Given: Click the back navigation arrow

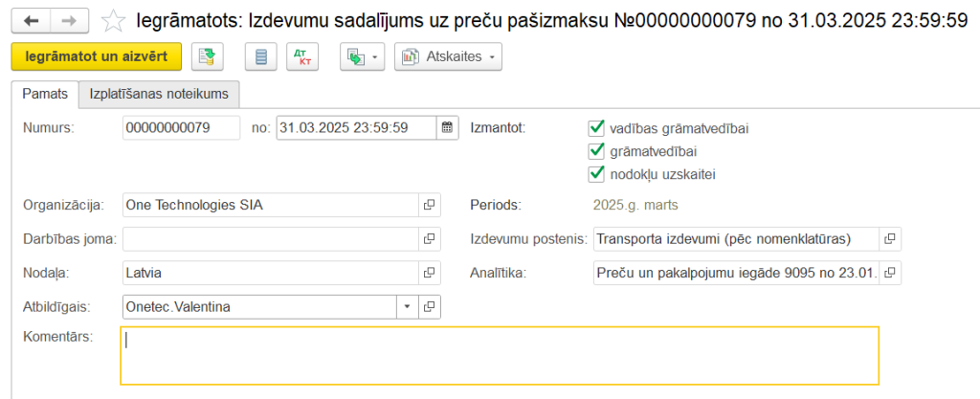Looking at the screenshot, I should pyautogui.click(x=31, y=20).
